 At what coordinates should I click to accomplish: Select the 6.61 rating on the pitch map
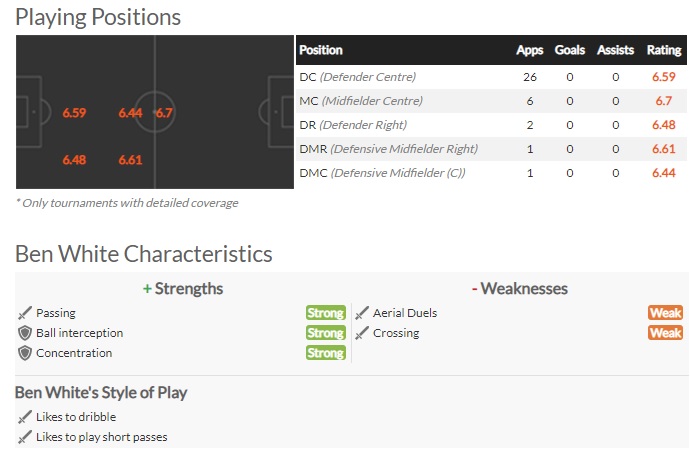point(130,160)
